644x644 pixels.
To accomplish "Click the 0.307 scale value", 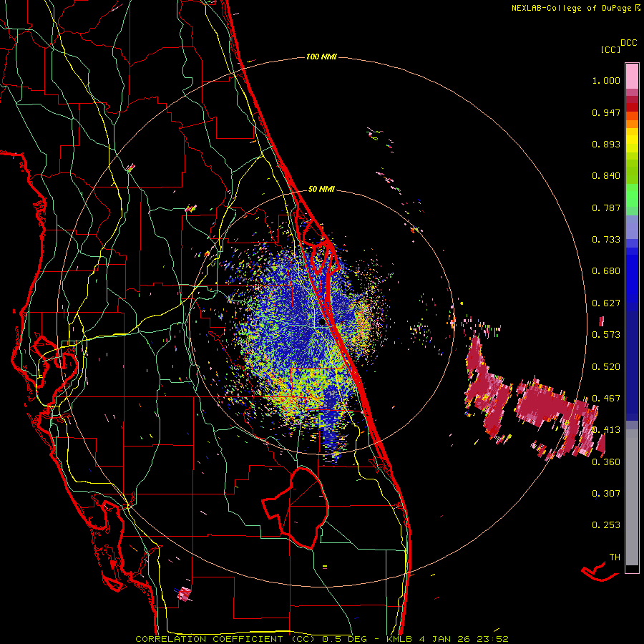I will (x=606, y=494).
